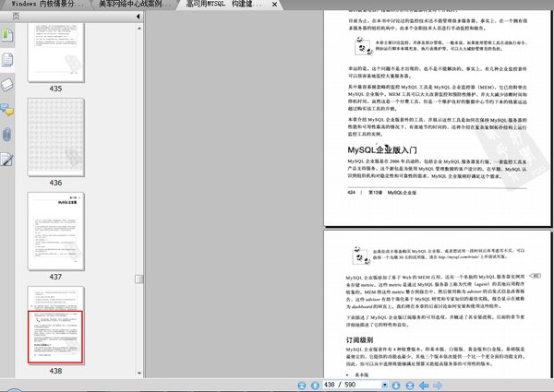Viewport: 554px width, 392px height.
Task: Select the 高可用MYSQL 构建健 tab
Action: coord(223,5)
